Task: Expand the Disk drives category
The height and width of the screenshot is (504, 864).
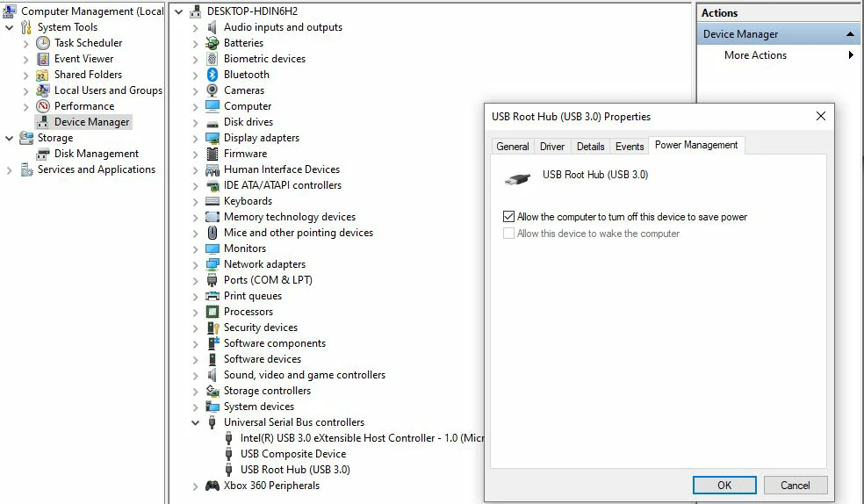Action: click(195, 123)
